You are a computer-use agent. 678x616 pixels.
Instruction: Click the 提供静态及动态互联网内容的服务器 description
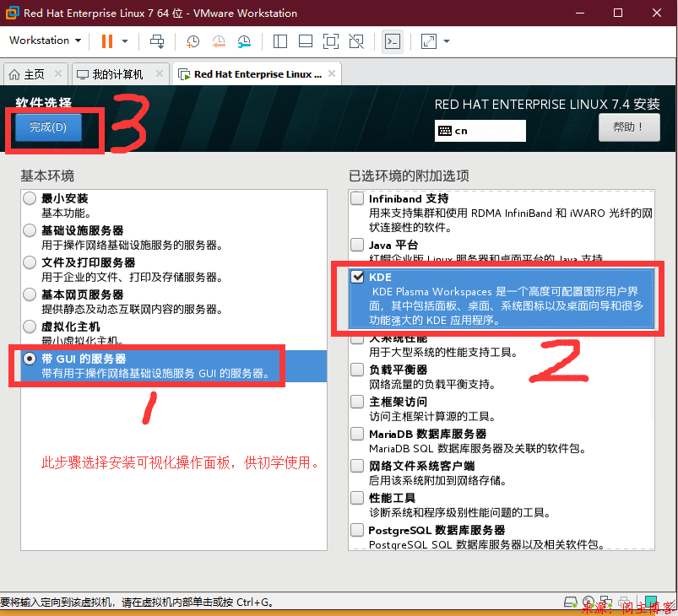(133, 309)
